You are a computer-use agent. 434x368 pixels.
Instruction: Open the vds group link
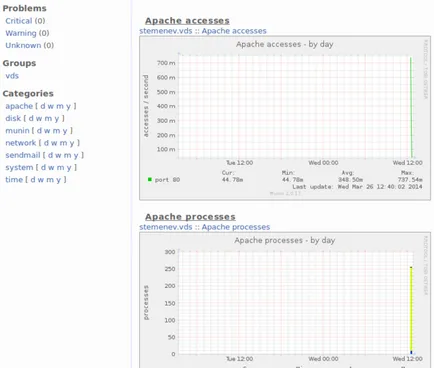point(12,76)
